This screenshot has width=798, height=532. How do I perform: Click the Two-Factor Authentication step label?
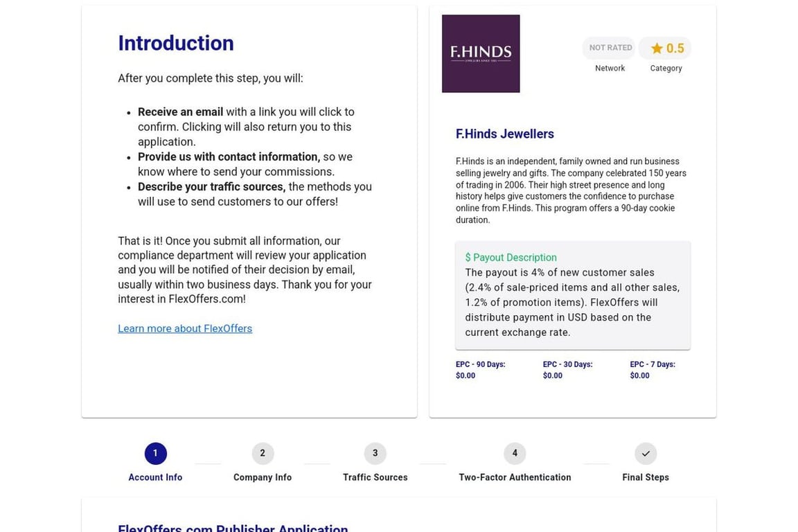(515, 477)
